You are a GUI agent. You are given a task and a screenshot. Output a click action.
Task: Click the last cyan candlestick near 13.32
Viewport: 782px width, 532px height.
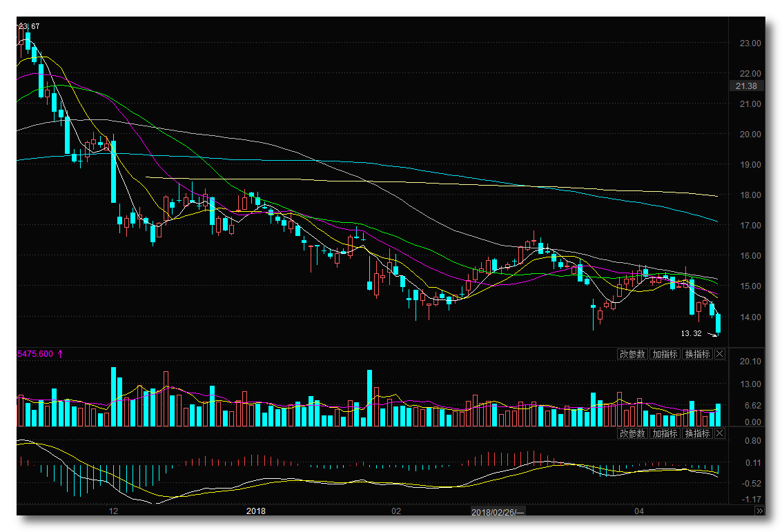click(719, 324)
